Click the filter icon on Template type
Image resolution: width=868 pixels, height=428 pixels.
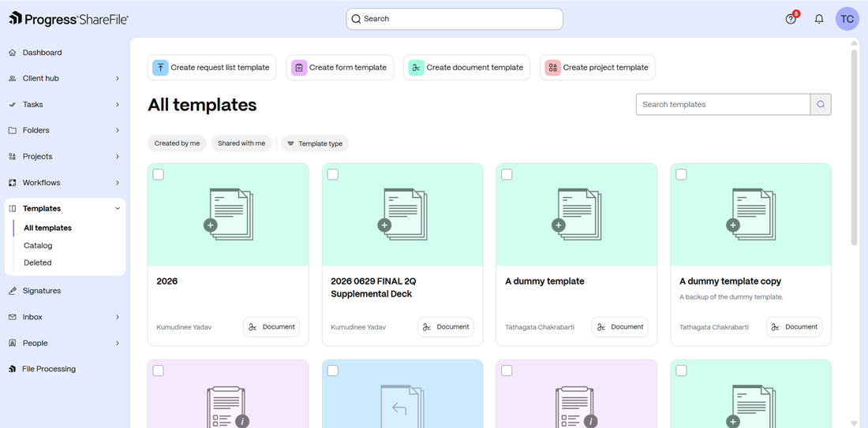click(x=290, y=143)
